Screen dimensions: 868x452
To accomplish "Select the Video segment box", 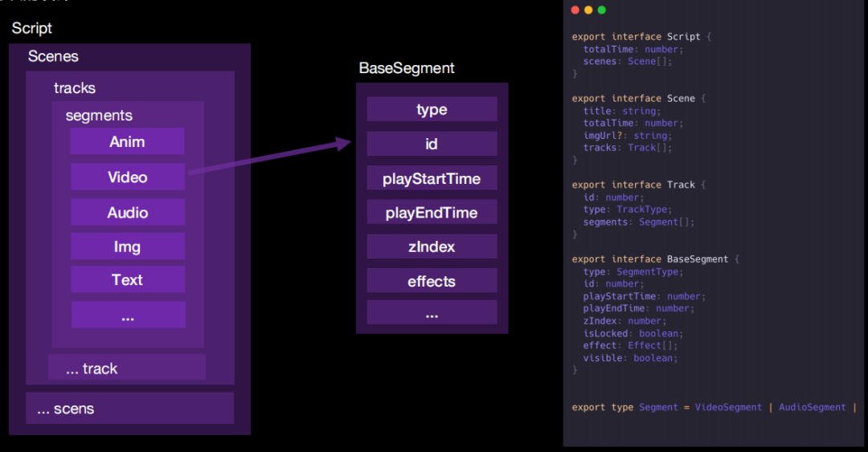I will click(x=128, y=177).
